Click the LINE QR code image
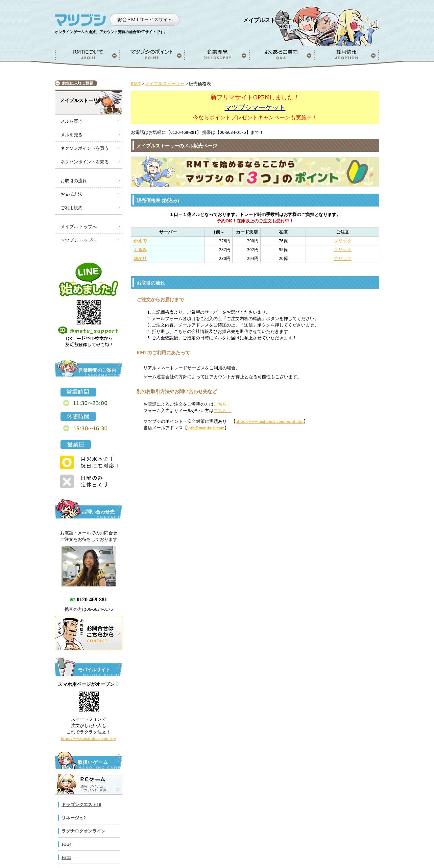The image size is (434, 868). [x=89, y=312]
